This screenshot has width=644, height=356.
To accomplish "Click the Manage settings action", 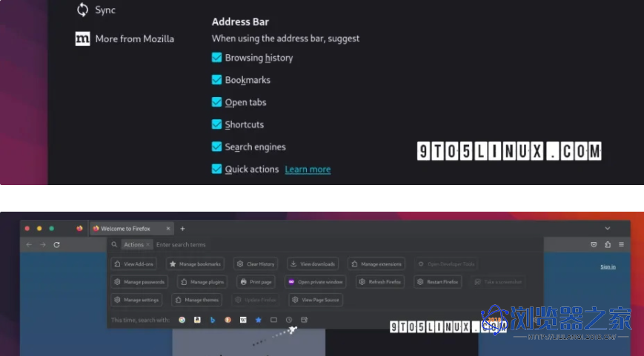I will [x=136, y=300].
